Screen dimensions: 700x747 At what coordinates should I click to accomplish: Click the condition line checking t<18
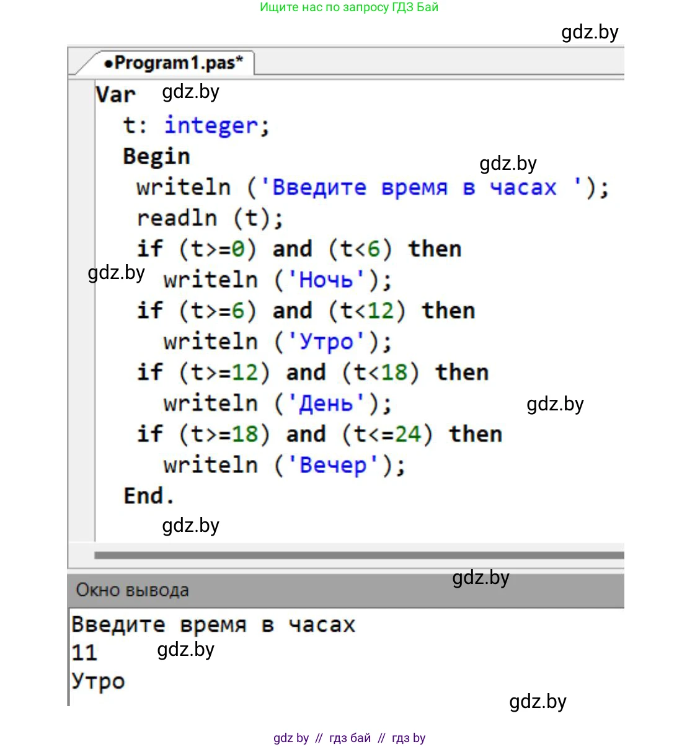click(312, 373)
